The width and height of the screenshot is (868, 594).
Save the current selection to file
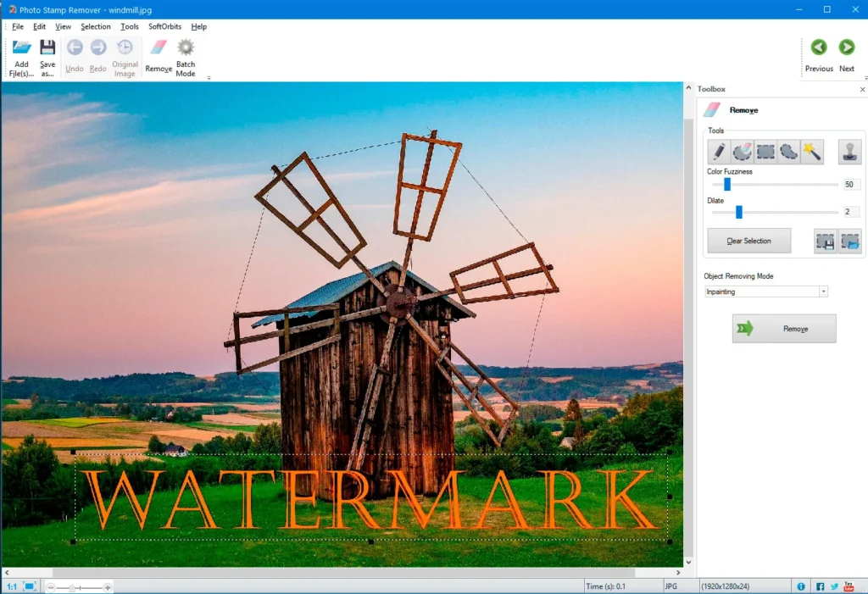pos(826,241)
